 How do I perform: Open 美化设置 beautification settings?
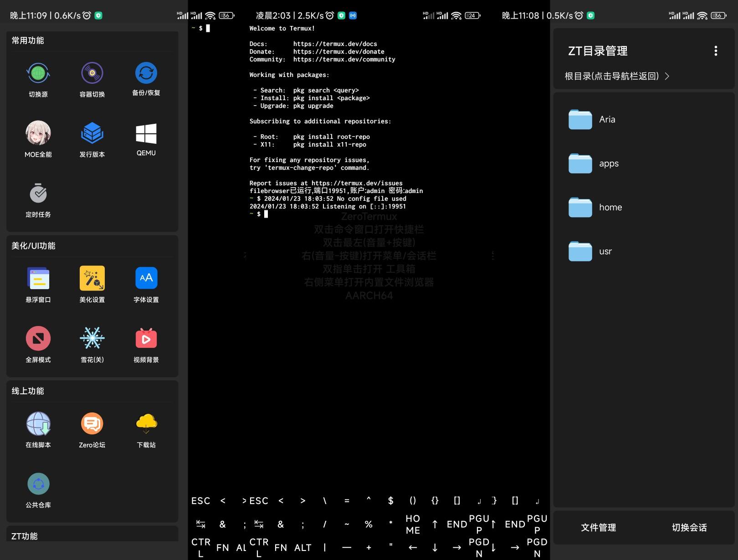coord(92,285)
